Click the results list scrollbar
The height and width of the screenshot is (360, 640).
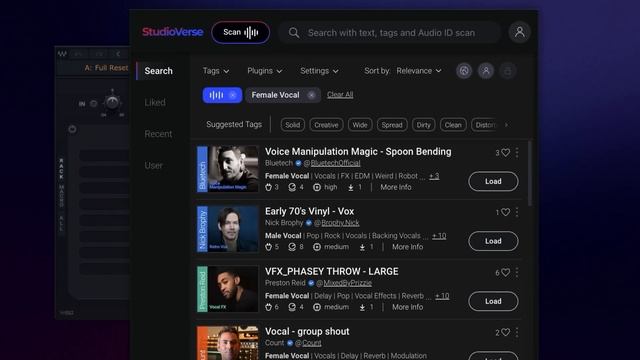click(x=530, y=173)
